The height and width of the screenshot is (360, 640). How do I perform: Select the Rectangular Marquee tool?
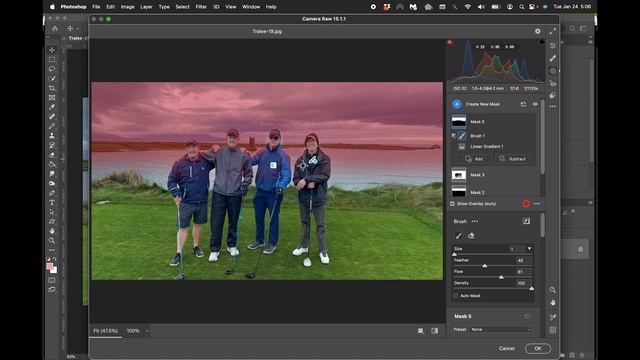[x=52, y=60]
